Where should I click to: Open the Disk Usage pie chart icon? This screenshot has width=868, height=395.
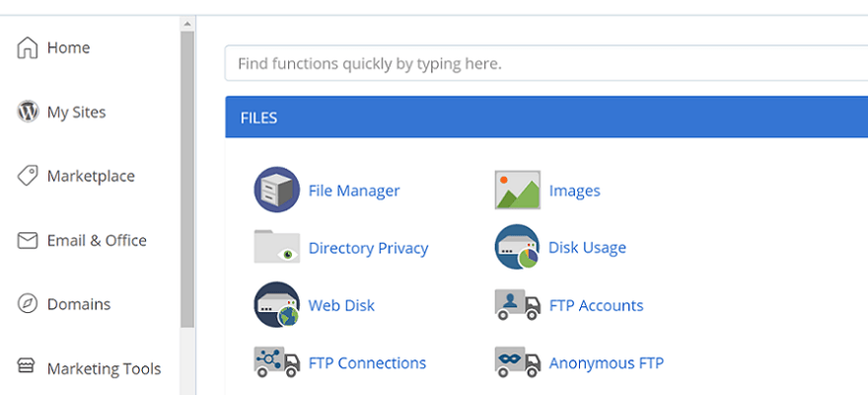point(517,247)
